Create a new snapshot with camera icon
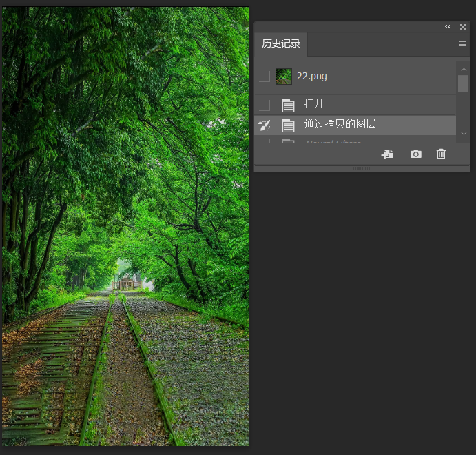The width and height of the screenshot is (476, 455). click(x=415, y=154)
